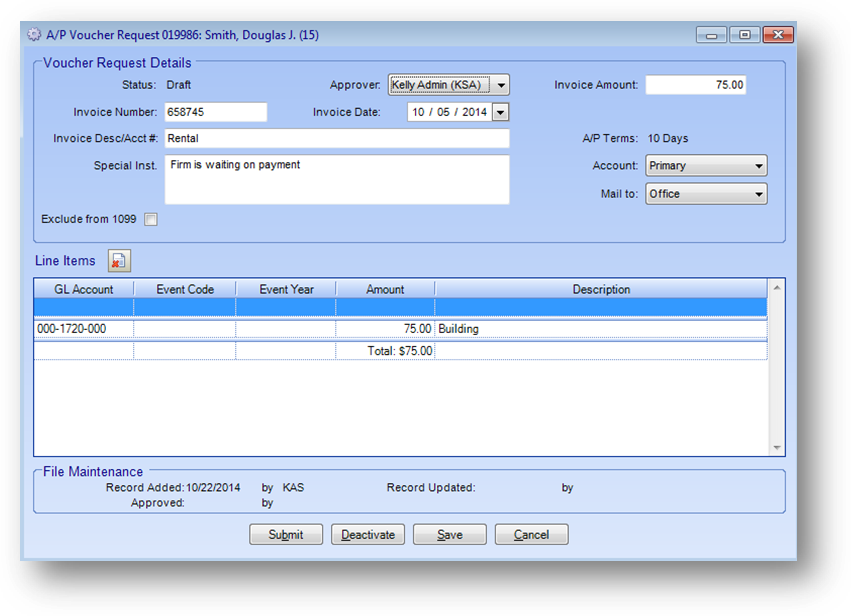Click the Save button
Image resolution: width=851 pixels, height=616 pixels.
pos(450,535)
